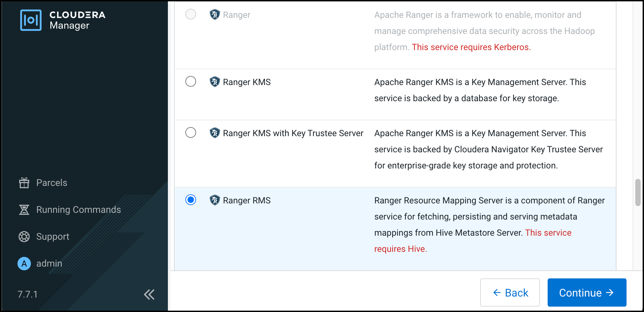644x312 pixels.
Task: Open the admin user menu
Action: click(x=49, y=263)
